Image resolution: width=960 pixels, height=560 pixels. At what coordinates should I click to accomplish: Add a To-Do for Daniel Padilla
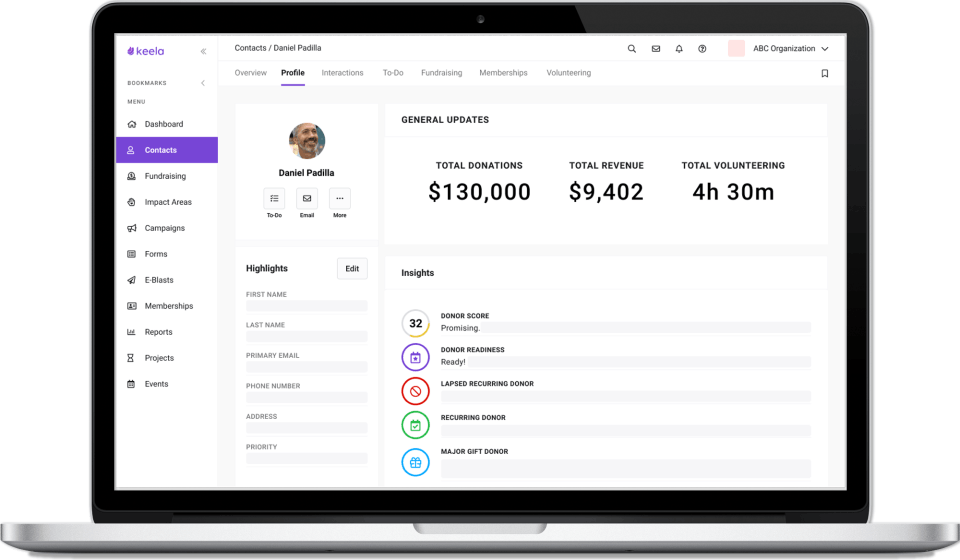tap(274, 198)
